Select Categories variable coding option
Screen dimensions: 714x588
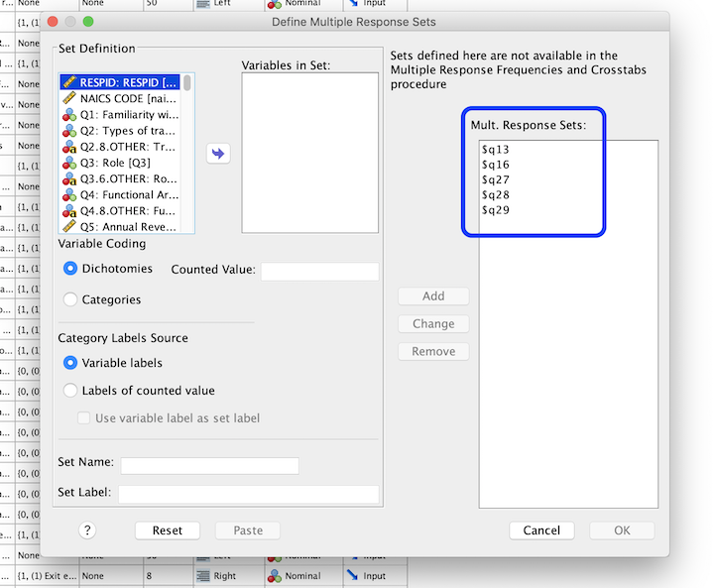tap(70, 299)
